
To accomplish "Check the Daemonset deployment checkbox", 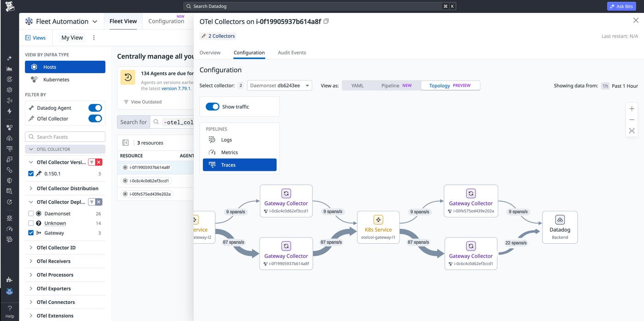I will click(31, 214).
